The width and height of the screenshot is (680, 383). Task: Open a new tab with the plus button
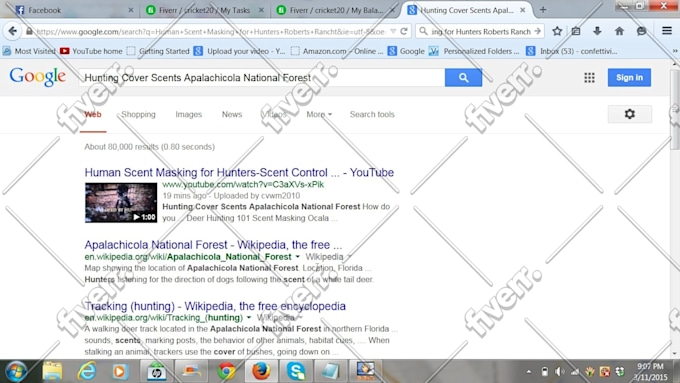(x=543, y=10)
